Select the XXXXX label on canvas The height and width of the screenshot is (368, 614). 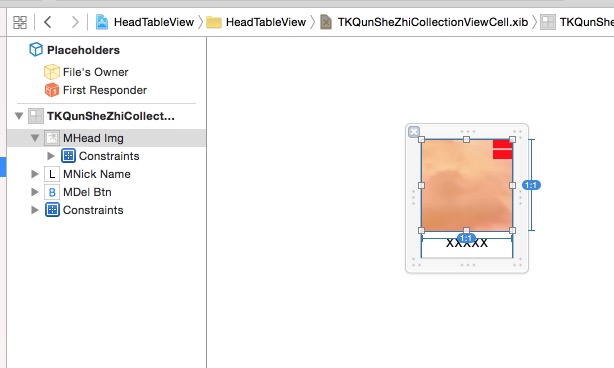pos(467,243)
